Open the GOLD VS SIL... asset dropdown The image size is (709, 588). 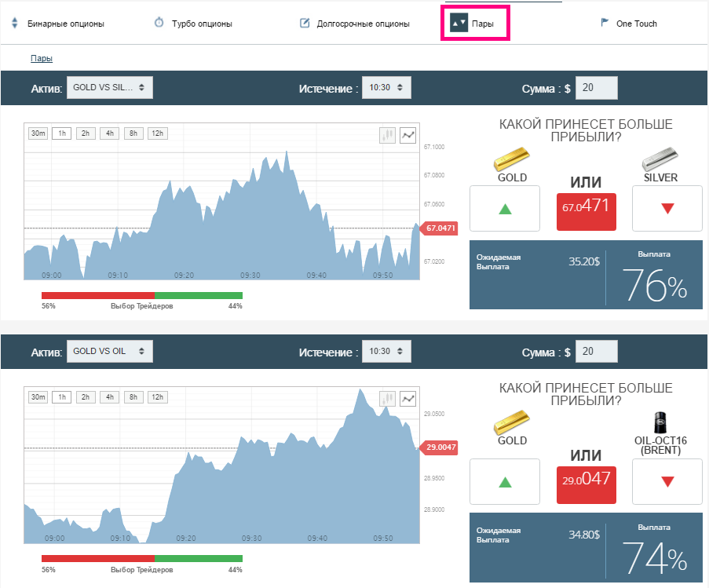tap(110, 87)
